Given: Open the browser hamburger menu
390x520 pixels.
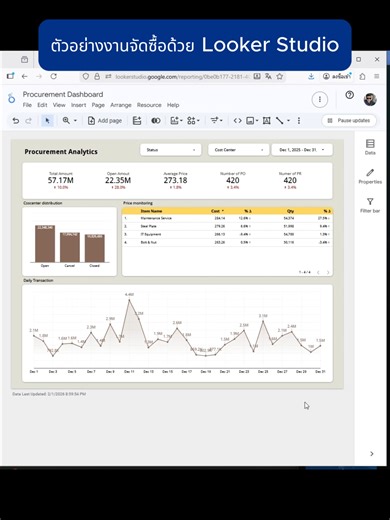Looking at the screenshot, I should [x=377, y=76].
